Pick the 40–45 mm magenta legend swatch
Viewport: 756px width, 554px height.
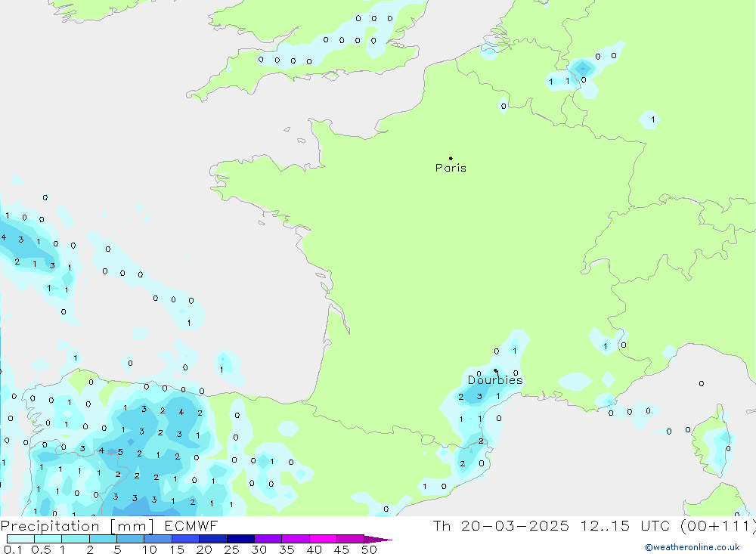pyautogui.click(x=323, y=539)
